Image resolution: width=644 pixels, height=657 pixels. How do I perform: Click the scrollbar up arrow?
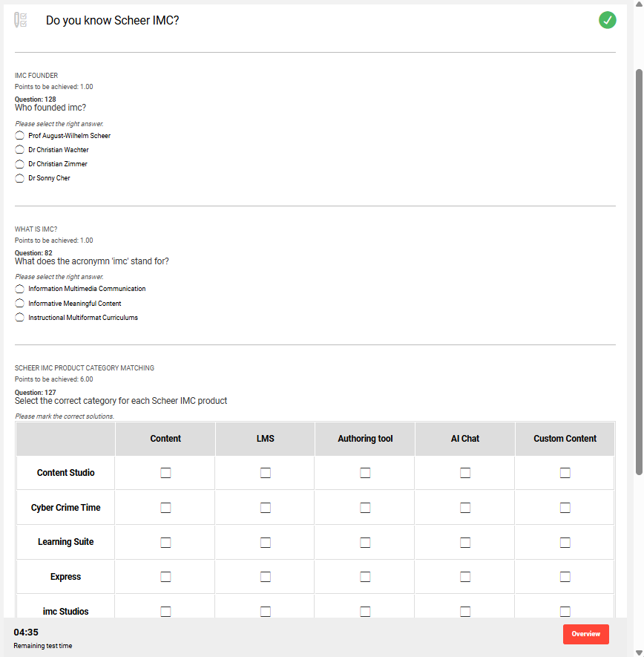pyautogui.click(x=639, y=4)
